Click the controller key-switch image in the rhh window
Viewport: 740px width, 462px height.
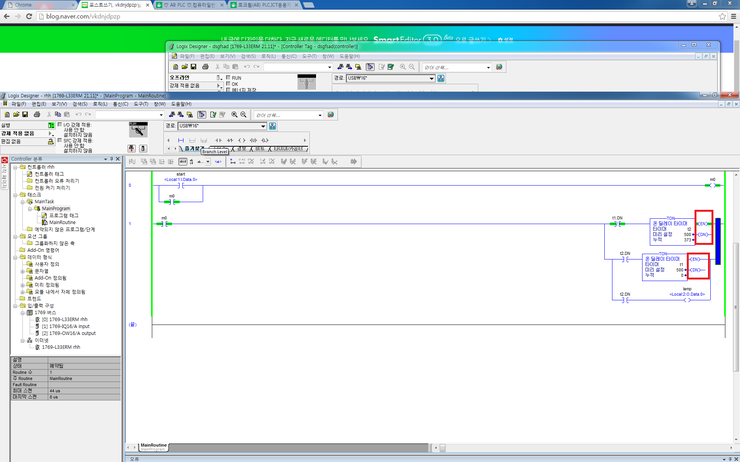coord(138,129)
